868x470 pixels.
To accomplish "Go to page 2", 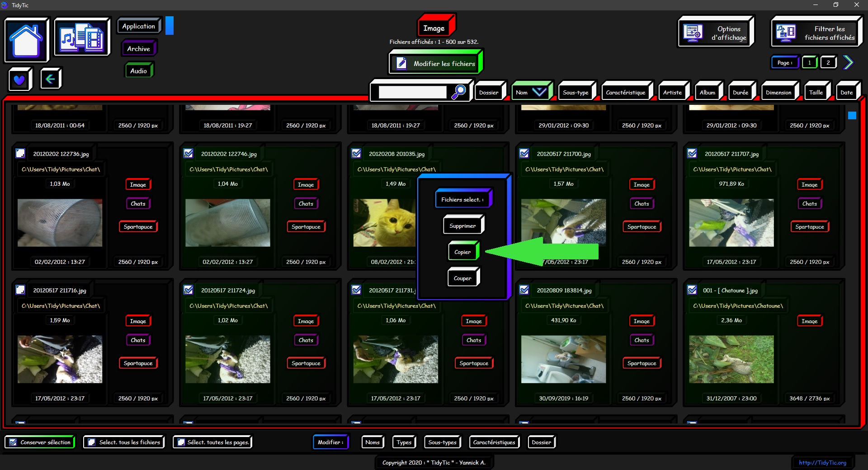I will 828,62.
